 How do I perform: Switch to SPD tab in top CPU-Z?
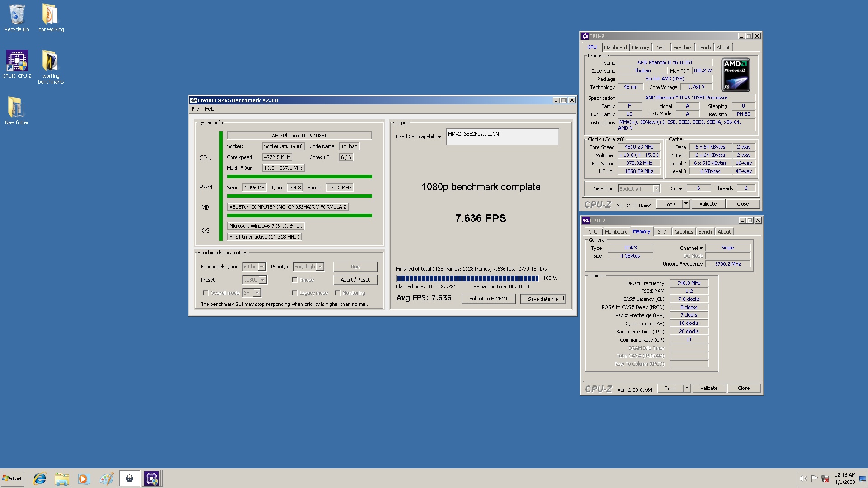point(661,47)
